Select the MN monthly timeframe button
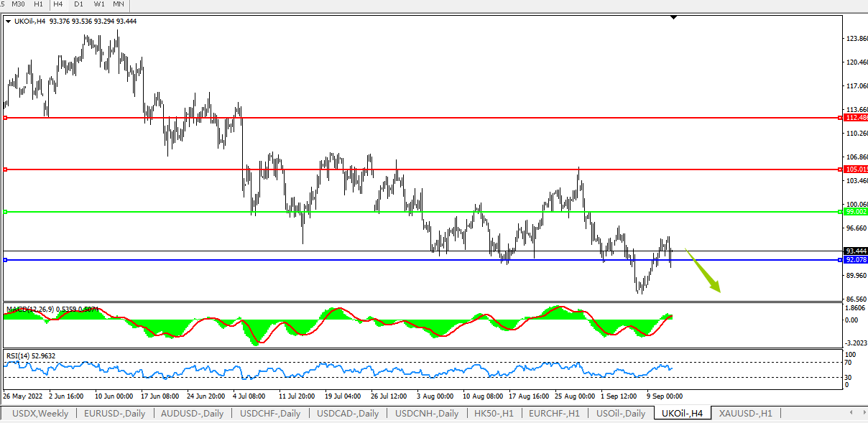This screenshot has height=423, width=868. (x=119, y=4)
